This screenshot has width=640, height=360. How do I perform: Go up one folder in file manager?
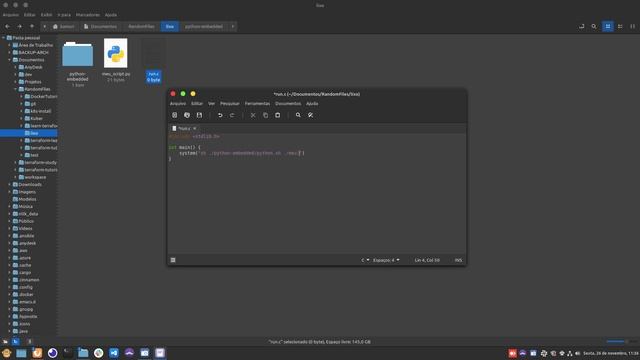tap(31, 26)
